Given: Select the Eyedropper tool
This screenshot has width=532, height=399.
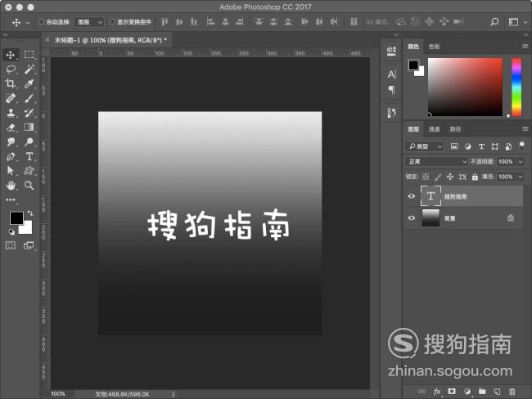Looking at the screenshot, I should [29, 83].
